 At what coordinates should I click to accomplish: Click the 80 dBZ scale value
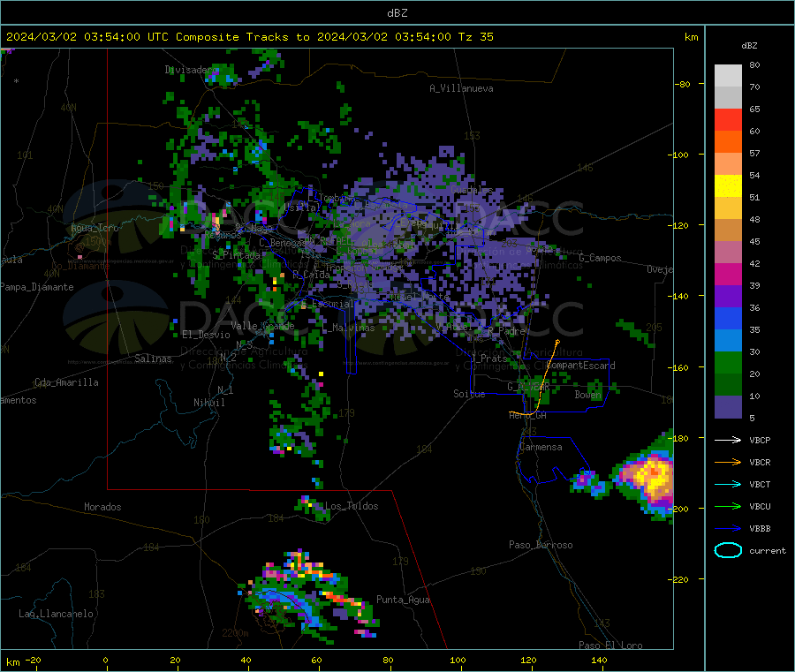click(x=754, y=64)
